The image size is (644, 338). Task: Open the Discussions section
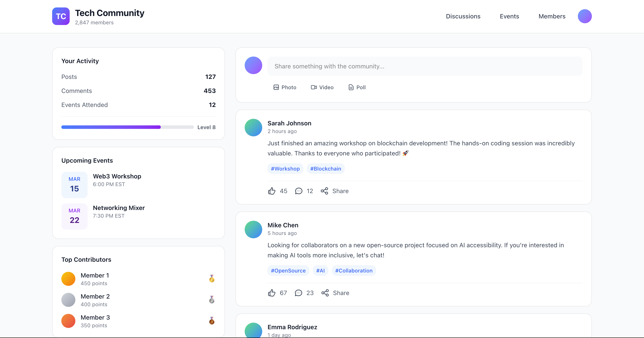click(x=463, y=16)
